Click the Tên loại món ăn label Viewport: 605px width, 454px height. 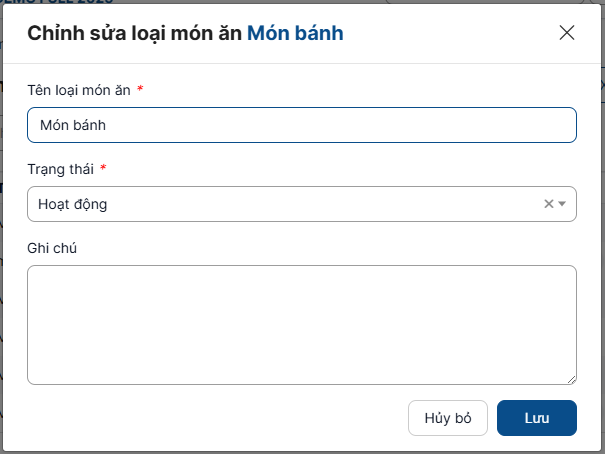[x=79, y=90]
